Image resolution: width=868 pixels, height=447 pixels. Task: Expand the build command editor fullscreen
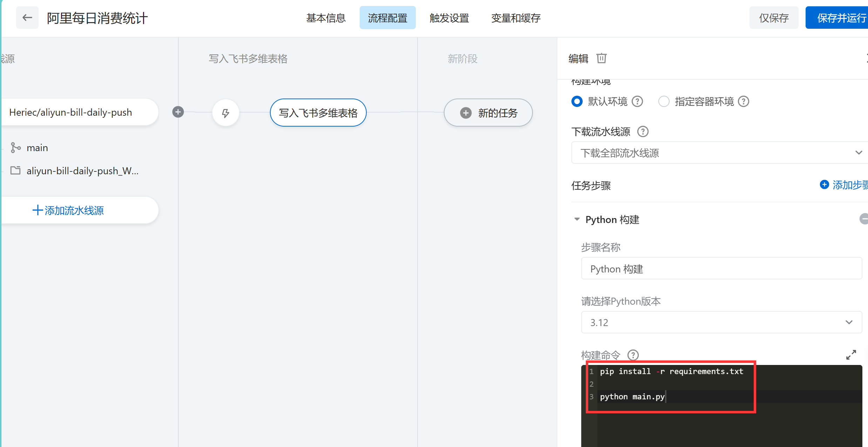pyautogui.click(x=851, y=355)
